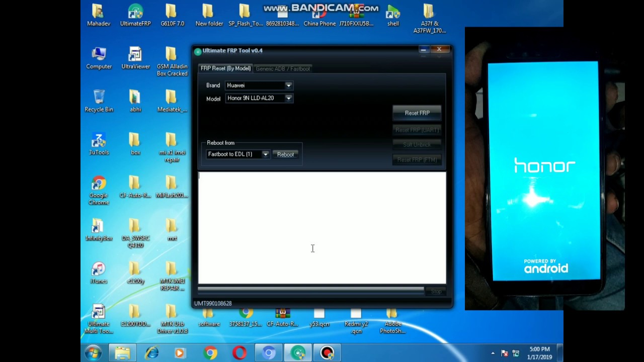
Task: Open the DA_SWSEC Q4310 folder
Action: click(135, 233)
